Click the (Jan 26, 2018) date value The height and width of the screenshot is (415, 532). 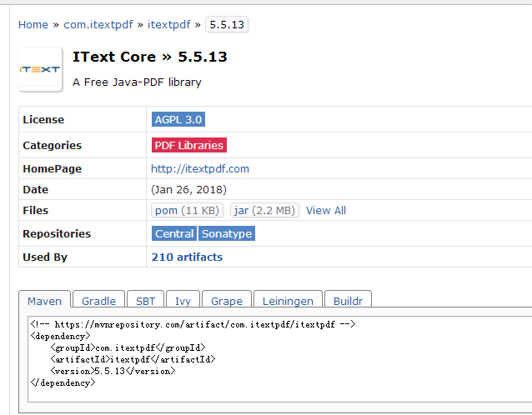(x=188, y=189)
